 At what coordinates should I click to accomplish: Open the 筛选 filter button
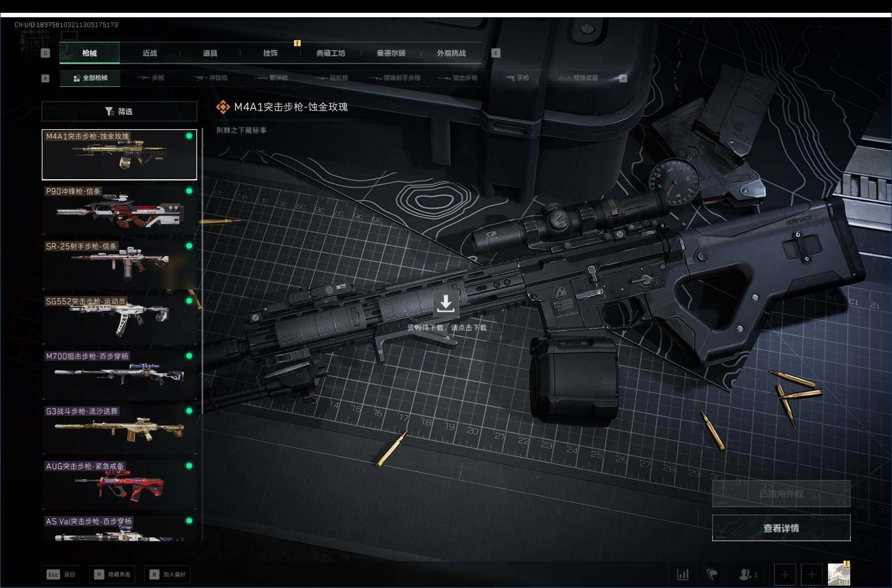(119, 111)
